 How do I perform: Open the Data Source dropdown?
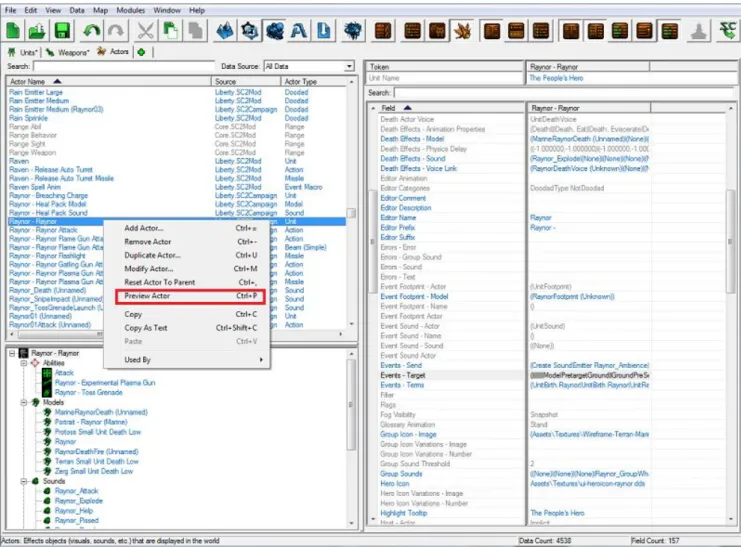tap(309, 66)
